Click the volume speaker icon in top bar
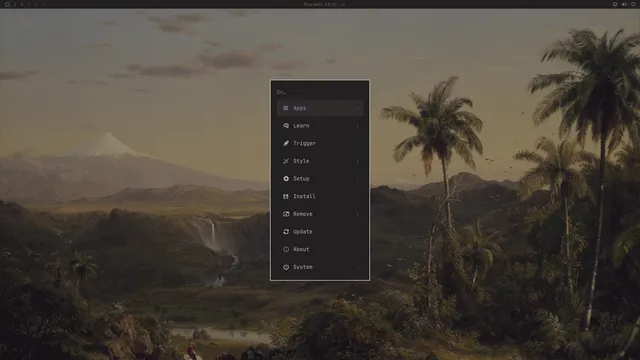Viewport: 640px width, 360px height. [x=624, y=4]
